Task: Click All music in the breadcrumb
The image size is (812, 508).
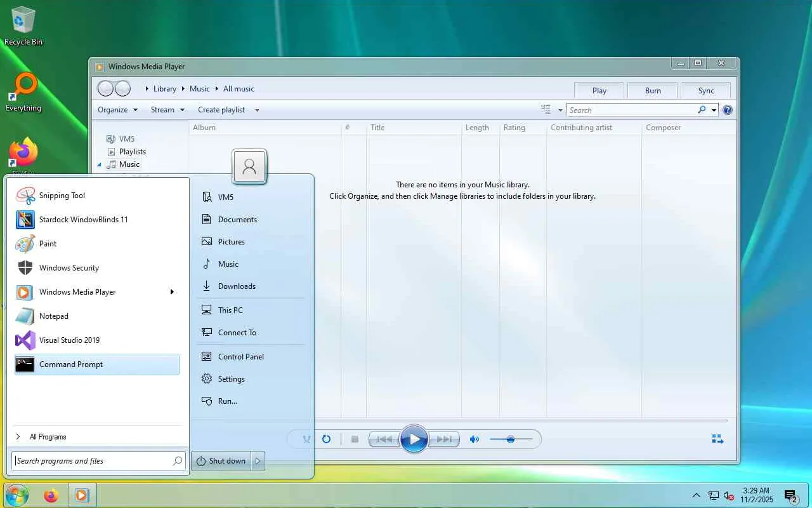Action: coord(239,89)
